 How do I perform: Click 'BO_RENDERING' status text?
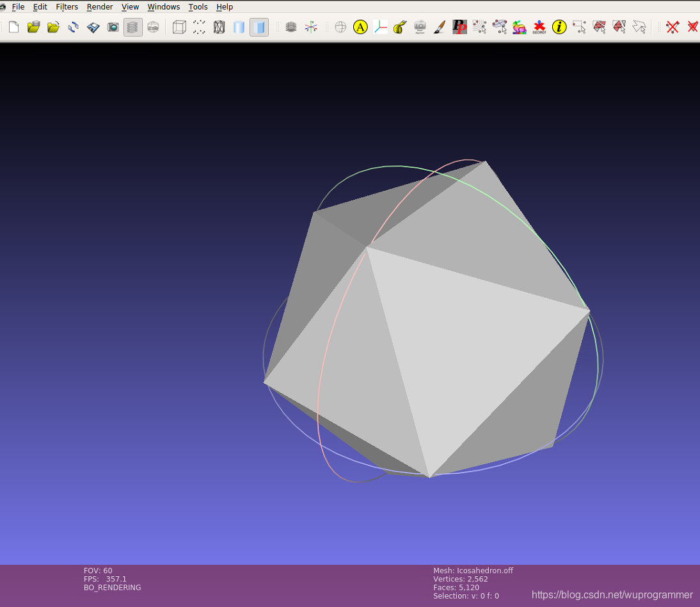(x=112, y=587)
